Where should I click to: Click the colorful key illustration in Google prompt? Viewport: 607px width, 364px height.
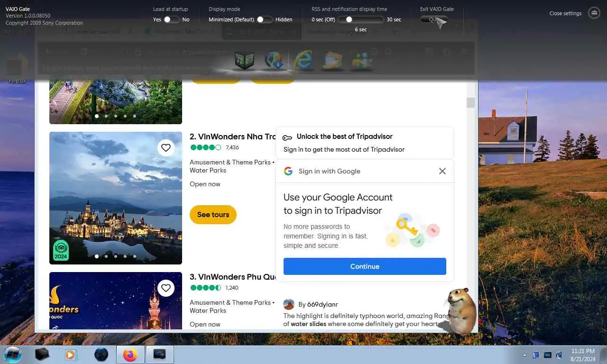coord(412,230)
